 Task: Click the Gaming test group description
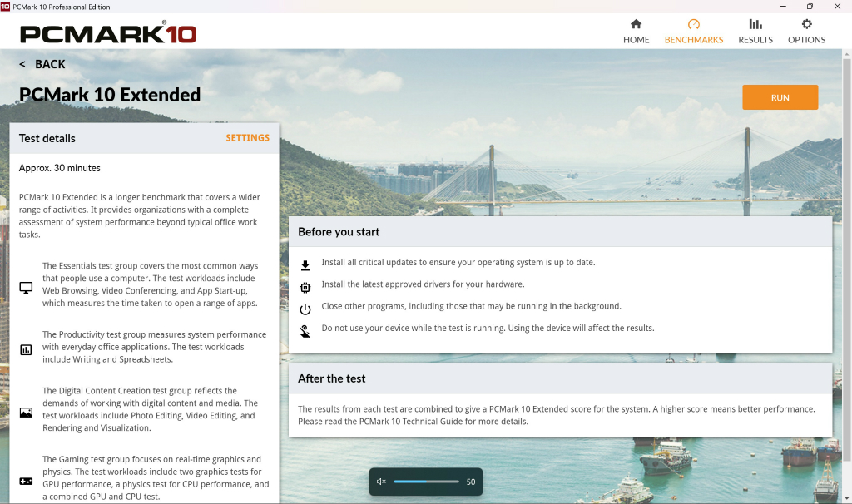pyautogui.click(x=156, y=478)
